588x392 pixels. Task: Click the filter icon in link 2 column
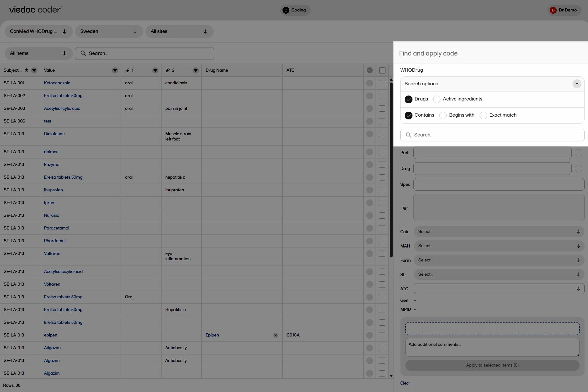pyautogui.click(x=195, y=70)
